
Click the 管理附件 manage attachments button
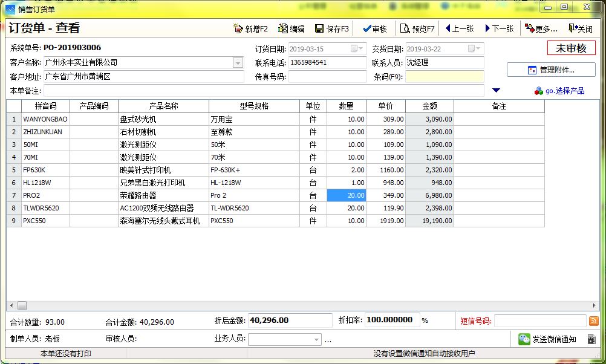tap(551, 70)
